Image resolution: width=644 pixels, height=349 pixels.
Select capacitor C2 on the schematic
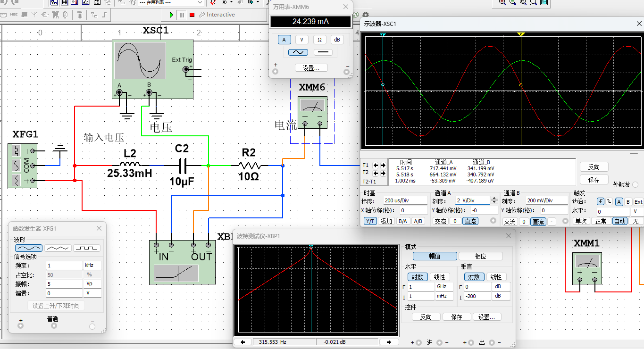[182, 166]
